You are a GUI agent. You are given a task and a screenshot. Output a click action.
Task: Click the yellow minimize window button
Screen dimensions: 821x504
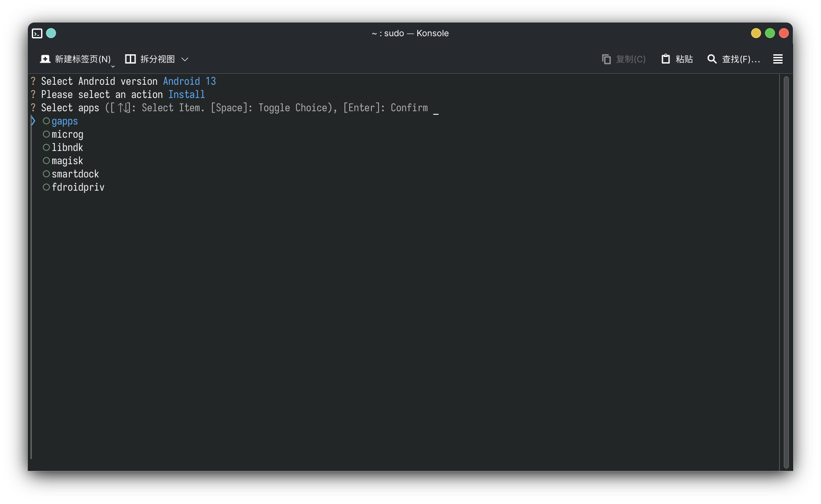point(756,34)
